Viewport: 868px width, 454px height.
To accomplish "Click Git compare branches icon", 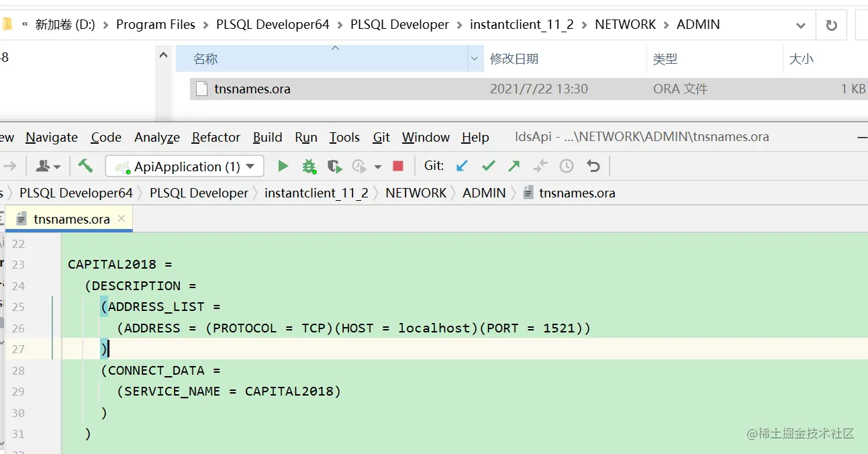I will [x=540, y=166].
